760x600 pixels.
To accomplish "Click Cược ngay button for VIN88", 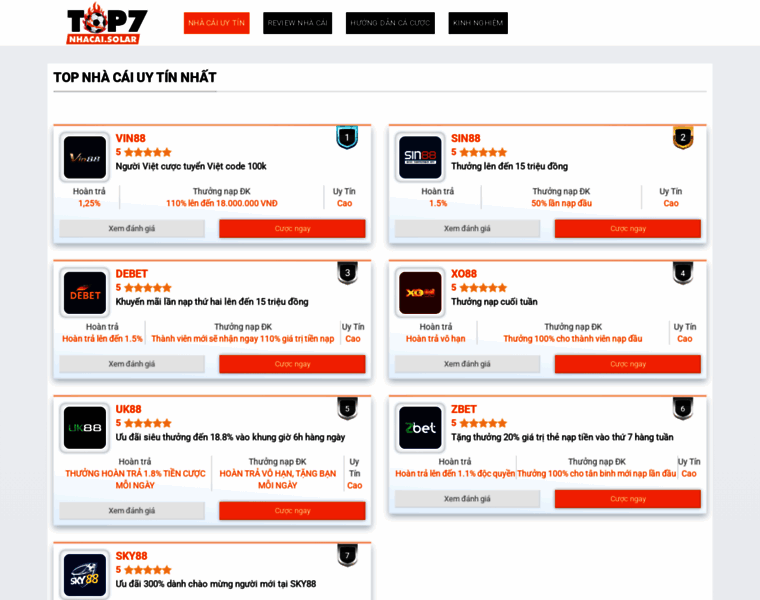I will point(292,229).
